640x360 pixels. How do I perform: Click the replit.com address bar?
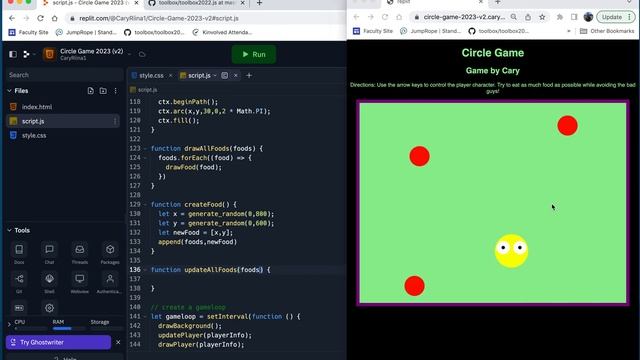coord(204,18)
